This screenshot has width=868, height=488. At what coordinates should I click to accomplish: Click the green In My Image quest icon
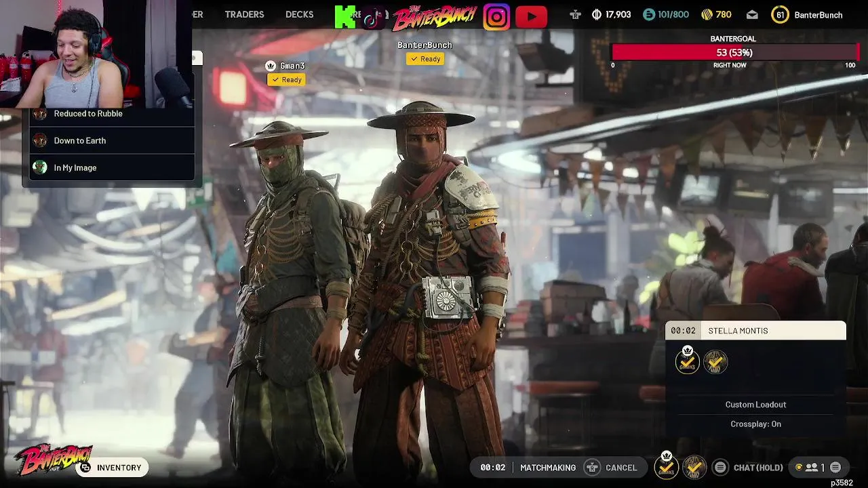(x=40, y=167)
